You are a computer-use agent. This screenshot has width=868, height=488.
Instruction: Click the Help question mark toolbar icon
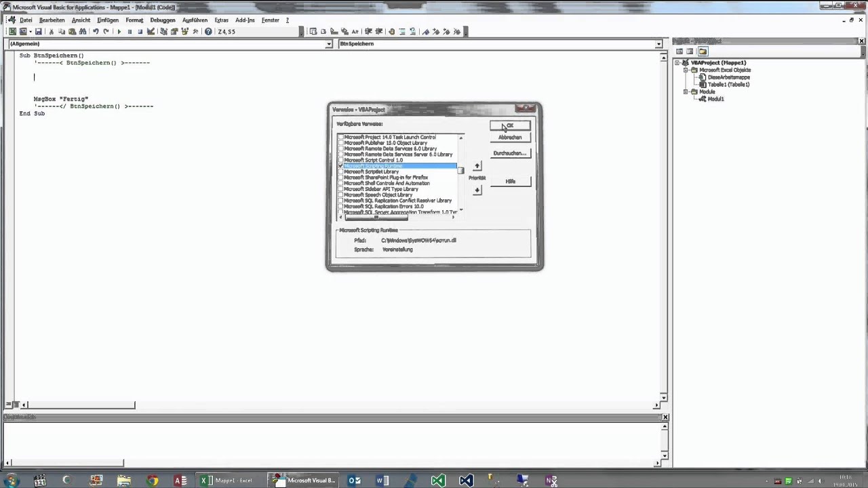point(208,31)
